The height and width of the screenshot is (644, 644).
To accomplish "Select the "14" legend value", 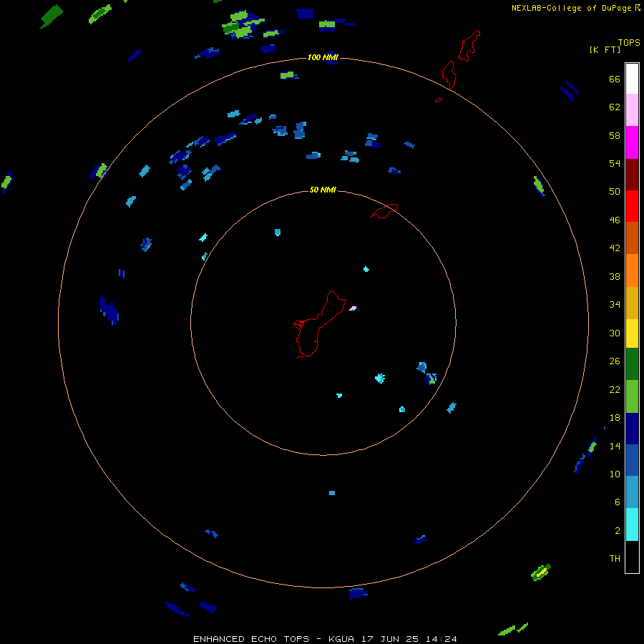I will pos(615,446).
